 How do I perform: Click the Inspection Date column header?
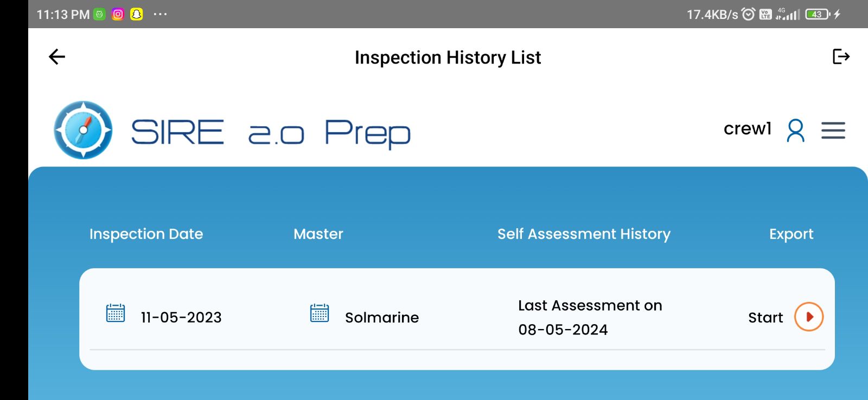tap(146, 234)
